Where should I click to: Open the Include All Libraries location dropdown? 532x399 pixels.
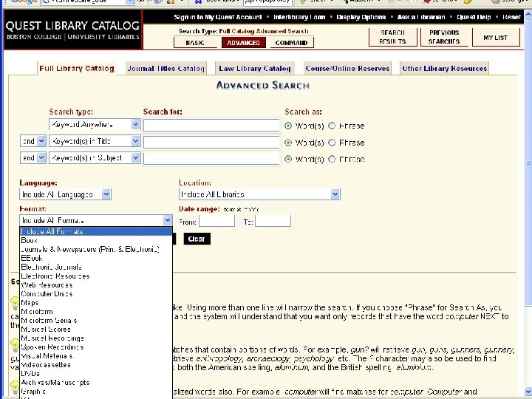259,194
